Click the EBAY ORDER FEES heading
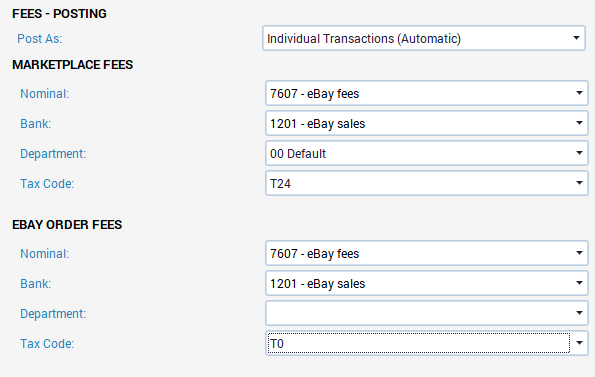 [x=67, y=225]
